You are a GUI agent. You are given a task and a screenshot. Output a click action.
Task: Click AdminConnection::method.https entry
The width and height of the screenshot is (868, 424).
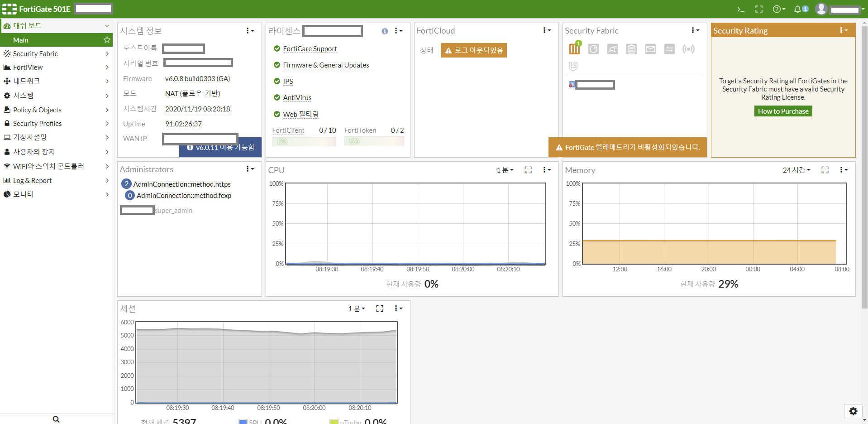click(x=182, y=184)
